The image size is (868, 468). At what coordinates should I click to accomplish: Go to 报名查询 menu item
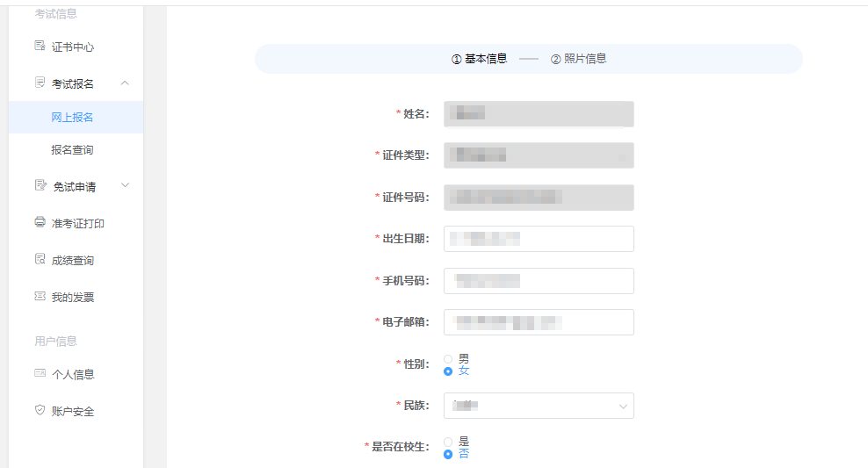(x=72, y=150)
